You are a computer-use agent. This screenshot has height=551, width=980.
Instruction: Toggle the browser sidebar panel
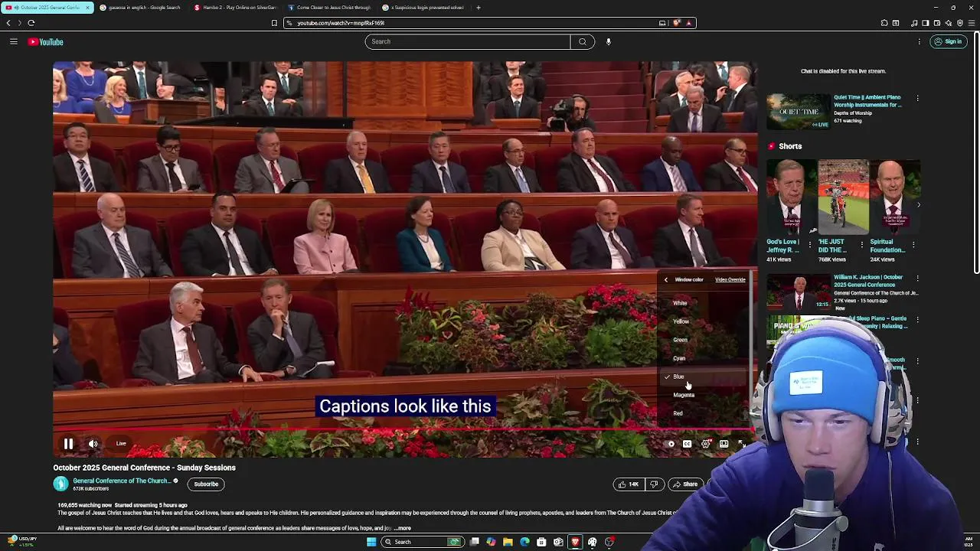click(926, 23)
